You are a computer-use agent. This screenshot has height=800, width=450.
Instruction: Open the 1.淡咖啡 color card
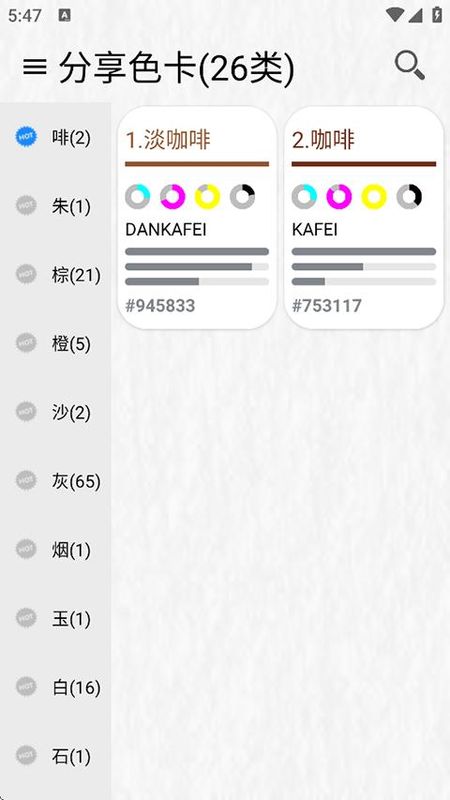[x=197, y=218]
